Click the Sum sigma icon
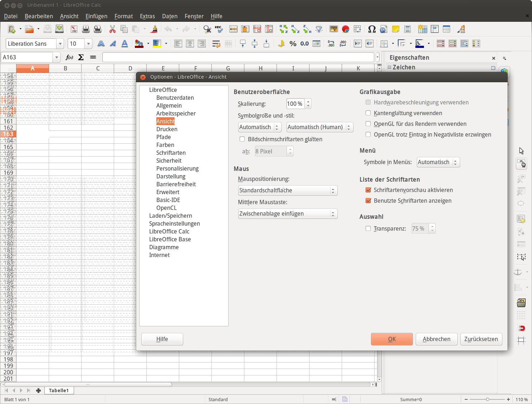This screenshot has width=532, height=404. (81, 57)
